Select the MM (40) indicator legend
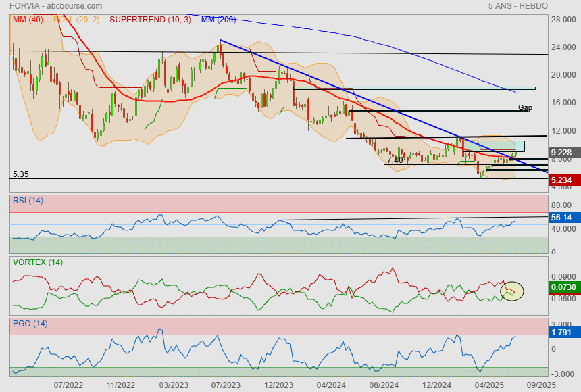The image size is (581, 392). point(28,20)
